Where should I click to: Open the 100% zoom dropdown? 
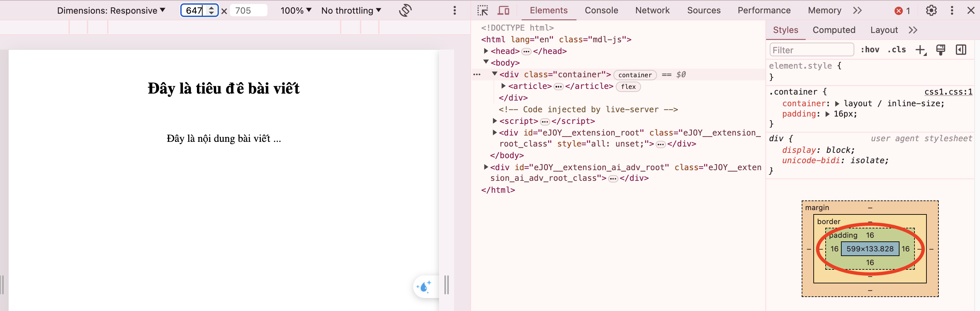(x=296, y=10)
